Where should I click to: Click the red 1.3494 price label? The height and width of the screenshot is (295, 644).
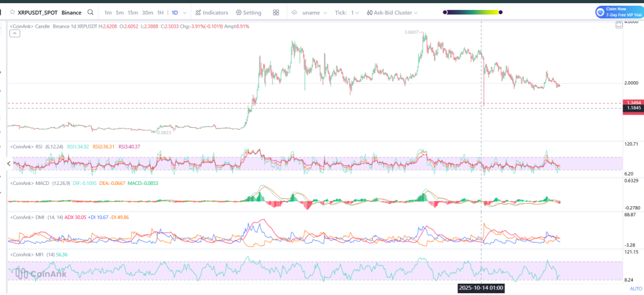[x=633, y=103]
